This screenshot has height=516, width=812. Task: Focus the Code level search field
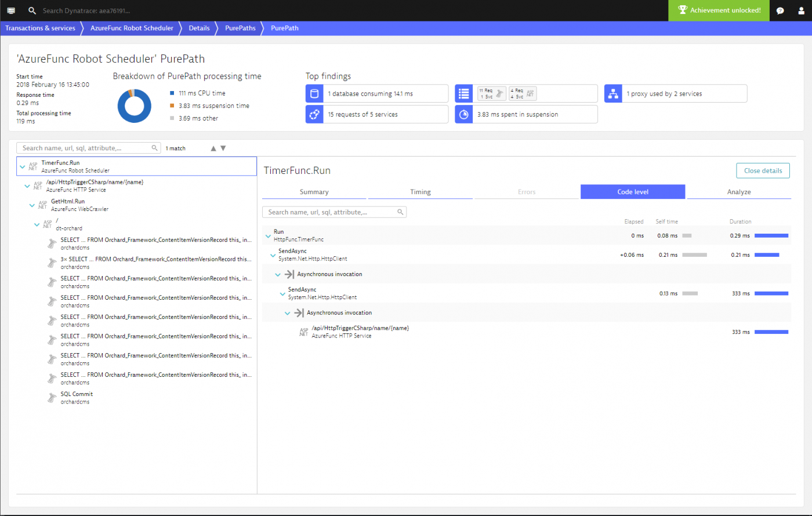click(x=334, y=212)
